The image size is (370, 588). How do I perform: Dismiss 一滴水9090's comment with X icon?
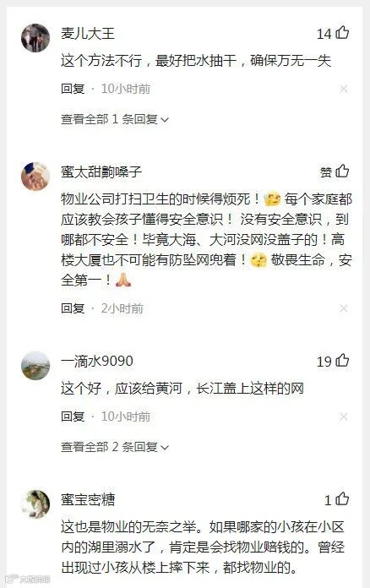(343, 416)
